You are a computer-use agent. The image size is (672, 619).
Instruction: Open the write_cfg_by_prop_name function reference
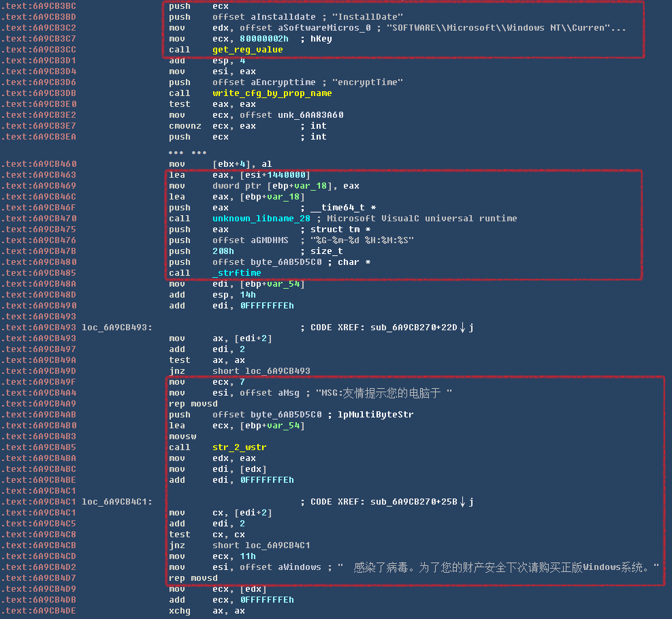272,93
